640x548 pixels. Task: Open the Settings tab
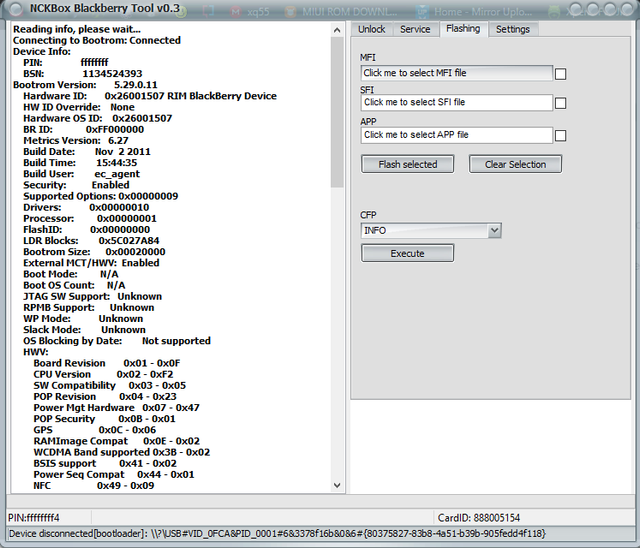(x=513, y=29)
